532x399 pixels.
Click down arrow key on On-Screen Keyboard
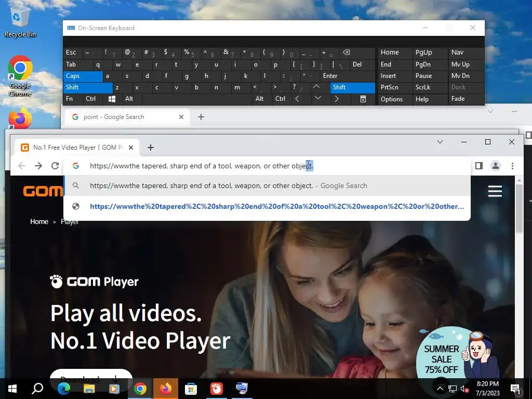click(x=317, y=98)
